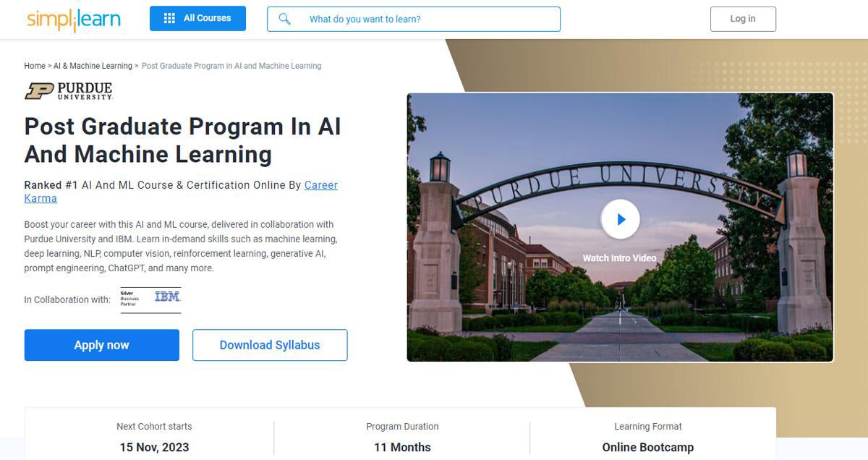Click the search magnifier icon

284,19
